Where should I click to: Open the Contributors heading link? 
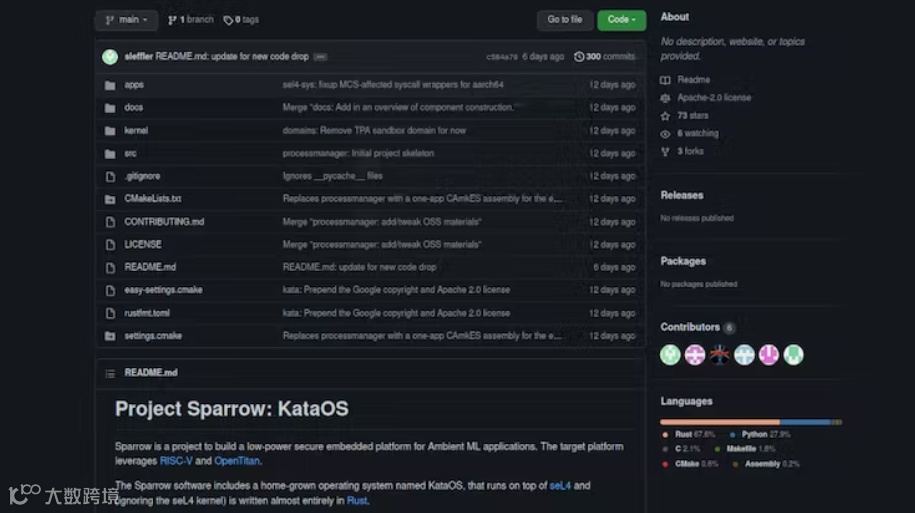690,327
